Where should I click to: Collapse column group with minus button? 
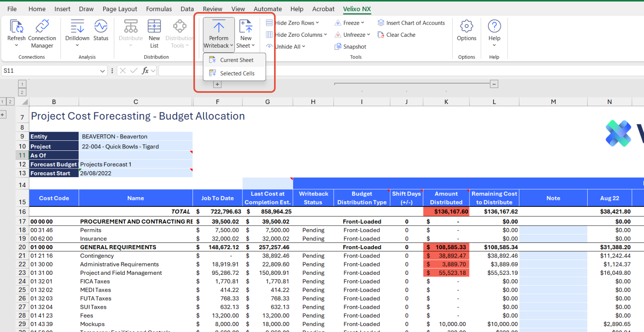(x=494, y=84)
